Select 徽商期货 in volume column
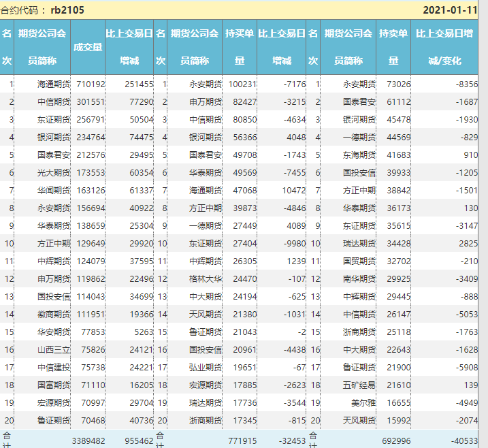Screen dimensions: 488x448 coord(54,315)
